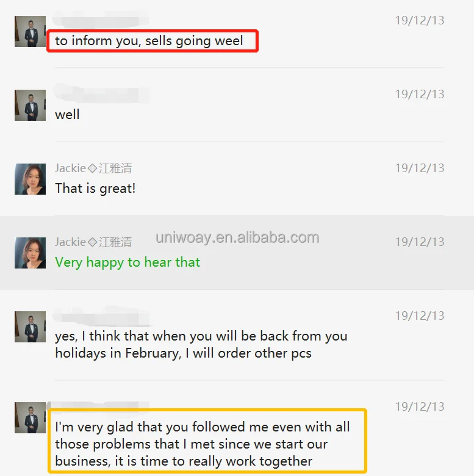Click the date stamp on the first message

[x=420, y=20]
